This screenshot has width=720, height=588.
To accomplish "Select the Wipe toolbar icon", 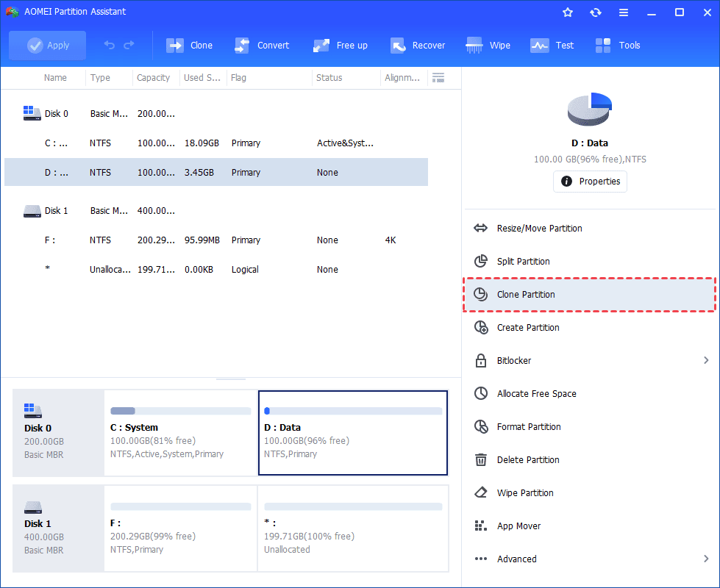I will (488, 45).
